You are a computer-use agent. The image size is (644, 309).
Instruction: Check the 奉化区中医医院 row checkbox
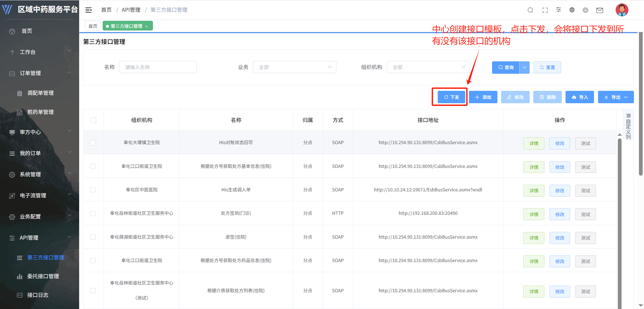pos(93,190)
